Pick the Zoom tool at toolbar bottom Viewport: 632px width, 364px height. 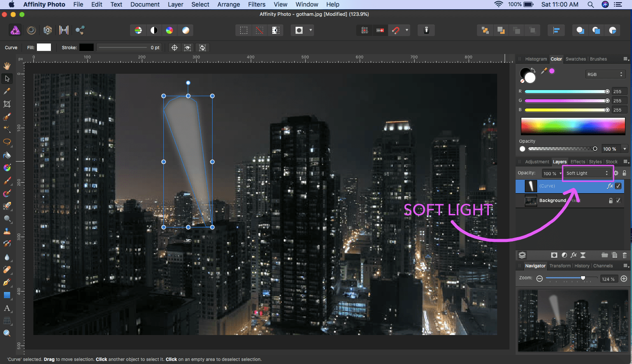pyautogui.click(x=7, y=333)
